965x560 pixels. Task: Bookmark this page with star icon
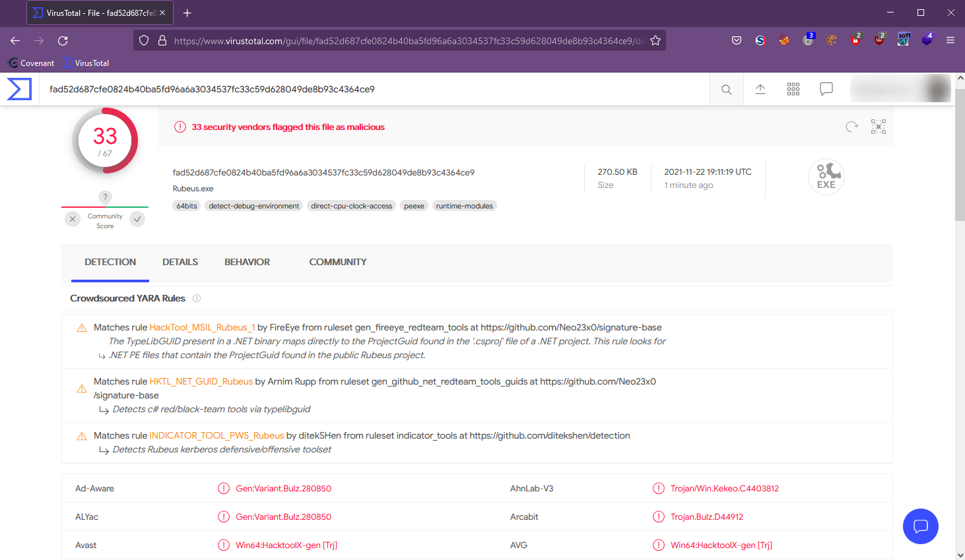point(655,41)
